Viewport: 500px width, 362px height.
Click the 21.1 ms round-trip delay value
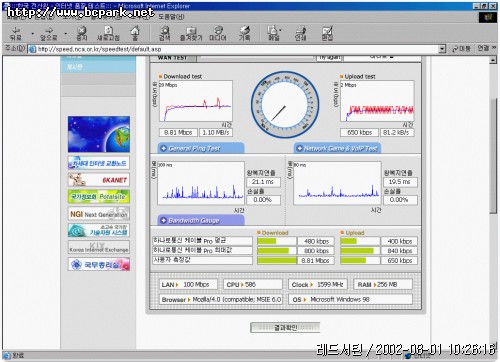coord(263,182)
